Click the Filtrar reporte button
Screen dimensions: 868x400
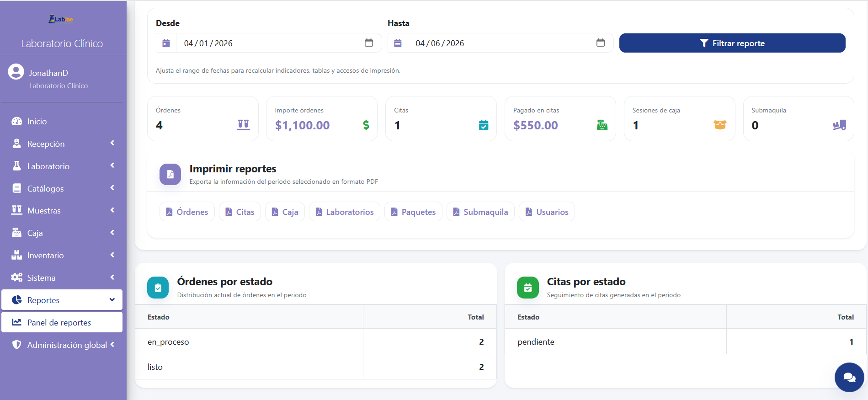[732, 43]
